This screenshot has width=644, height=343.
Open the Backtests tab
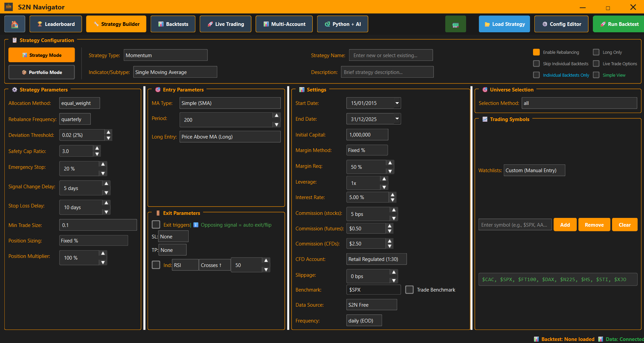tap(173, 24)
